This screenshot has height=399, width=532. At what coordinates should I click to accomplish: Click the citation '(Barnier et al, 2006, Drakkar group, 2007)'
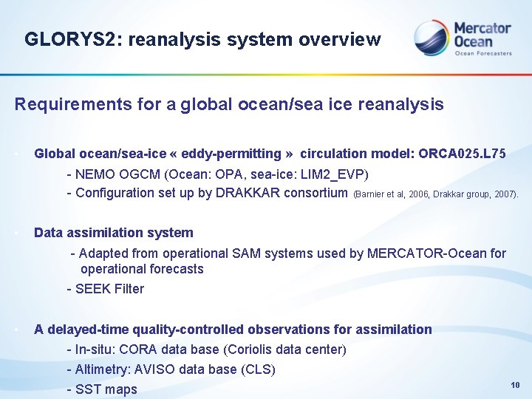tap(436, 194)
